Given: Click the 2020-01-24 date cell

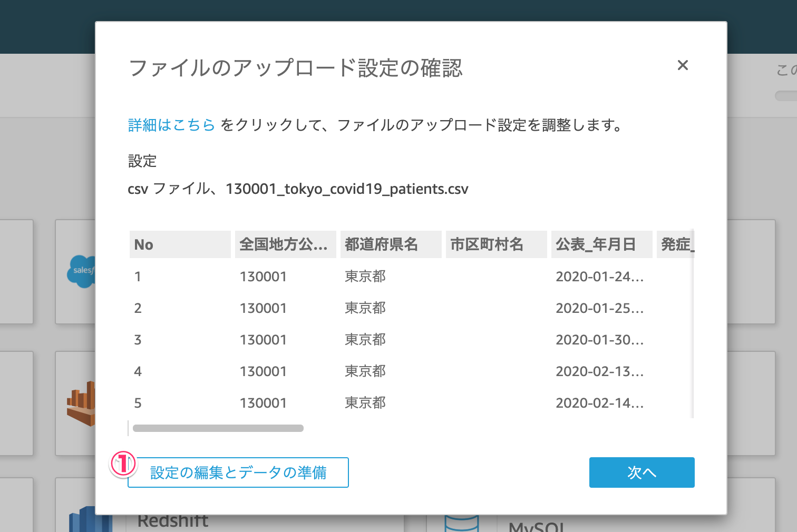Looking at the screenshot, I should [599, 277].
